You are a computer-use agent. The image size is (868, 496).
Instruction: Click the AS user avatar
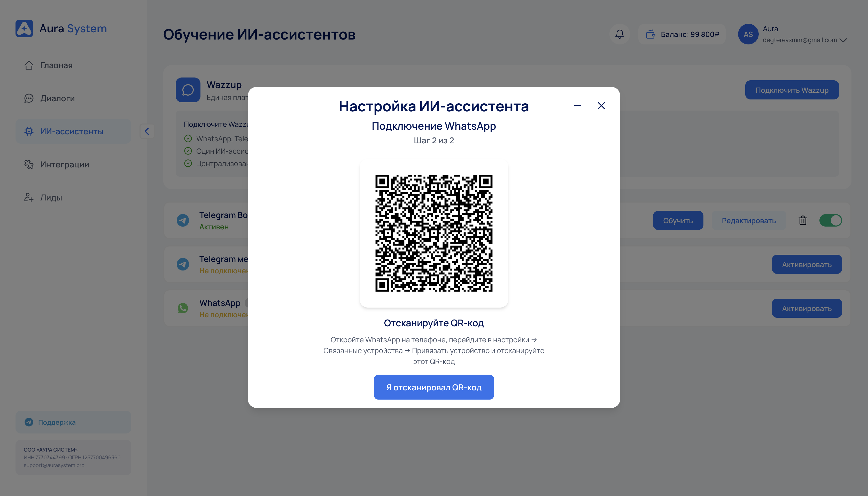point(748,34)
